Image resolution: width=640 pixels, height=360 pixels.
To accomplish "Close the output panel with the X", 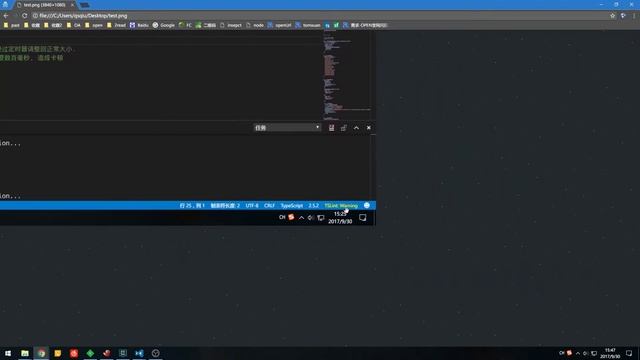I will 369,128.
